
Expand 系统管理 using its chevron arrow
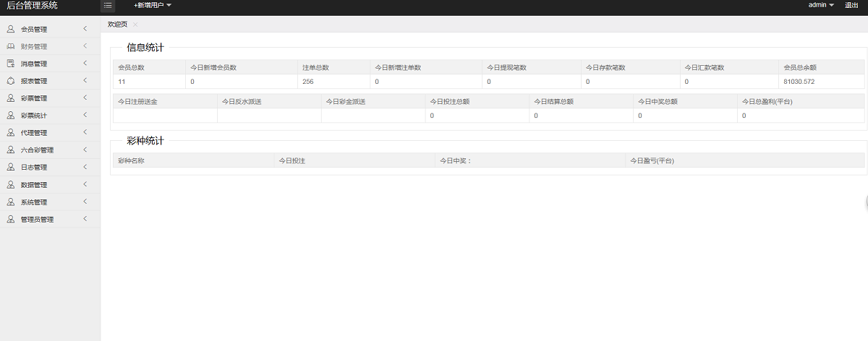[x=85, y=202]
